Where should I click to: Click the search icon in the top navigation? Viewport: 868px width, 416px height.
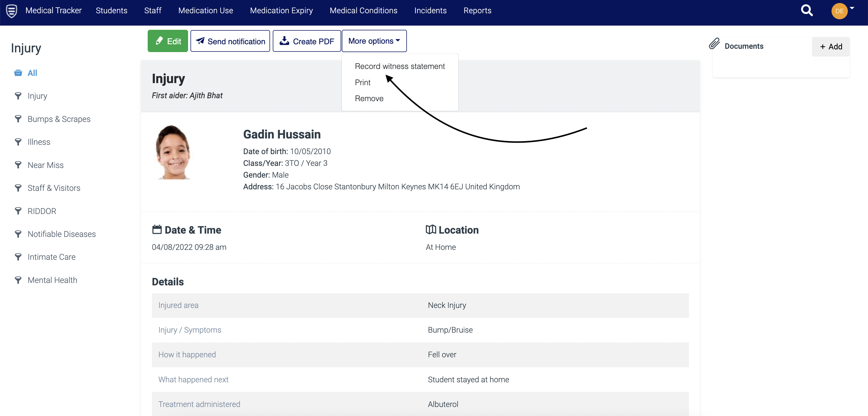point(807,11)
